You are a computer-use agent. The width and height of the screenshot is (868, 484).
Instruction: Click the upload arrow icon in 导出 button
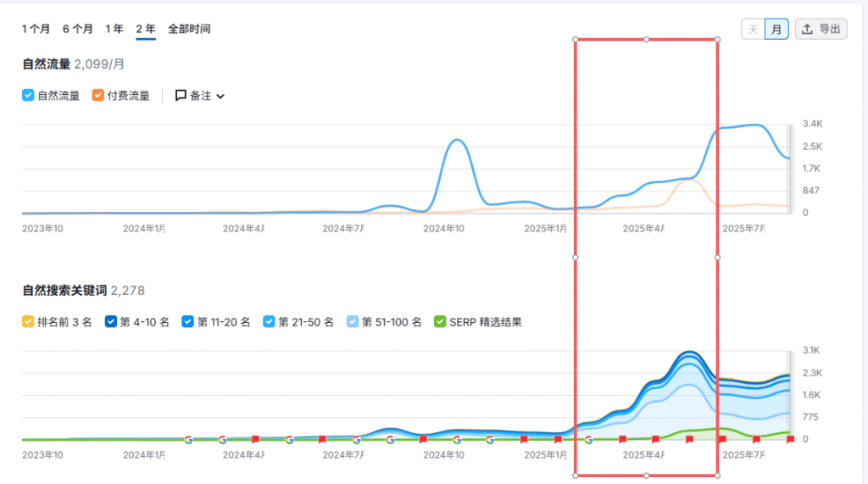point(807,29)
